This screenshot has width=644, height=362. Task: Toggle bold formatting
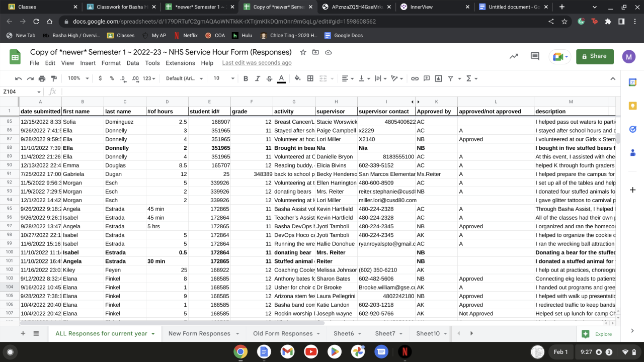point(246,78)
